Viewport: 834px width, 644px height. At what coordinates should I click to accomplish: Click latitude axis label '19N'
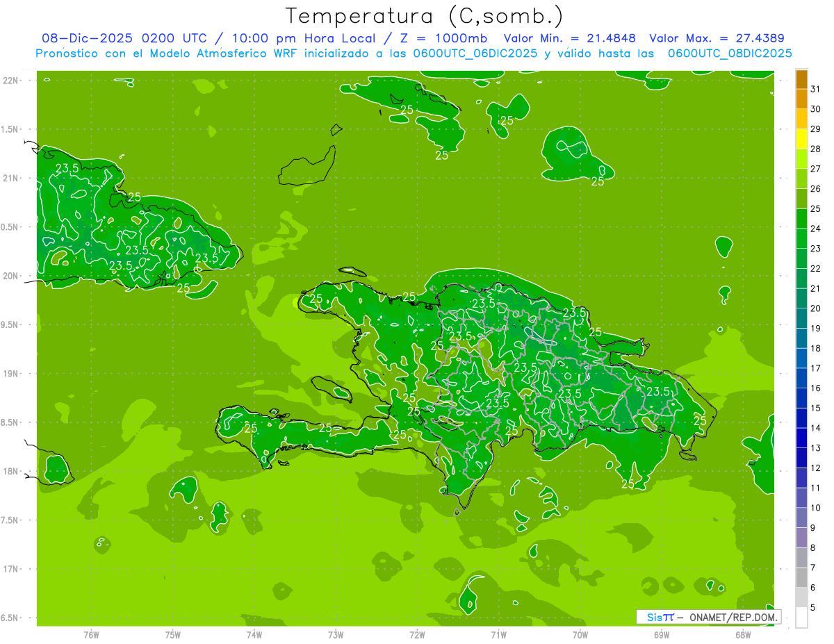point(11,374)
